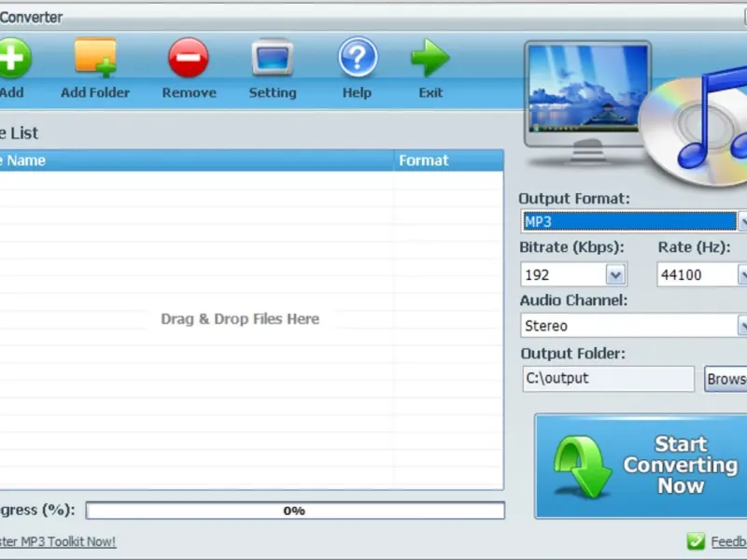Click Start Converting Now button
747x560 pixels.
coord(641,466)
